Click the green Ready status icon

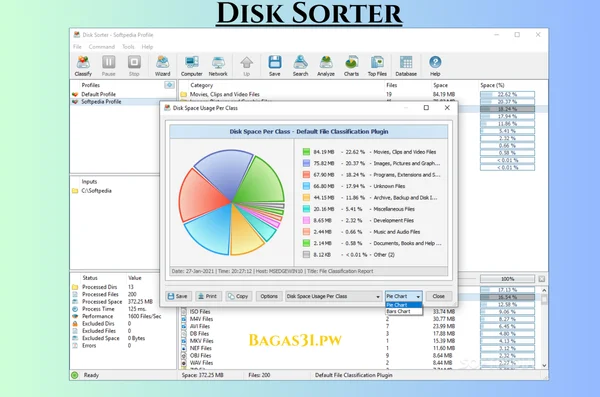pos(75,375)
